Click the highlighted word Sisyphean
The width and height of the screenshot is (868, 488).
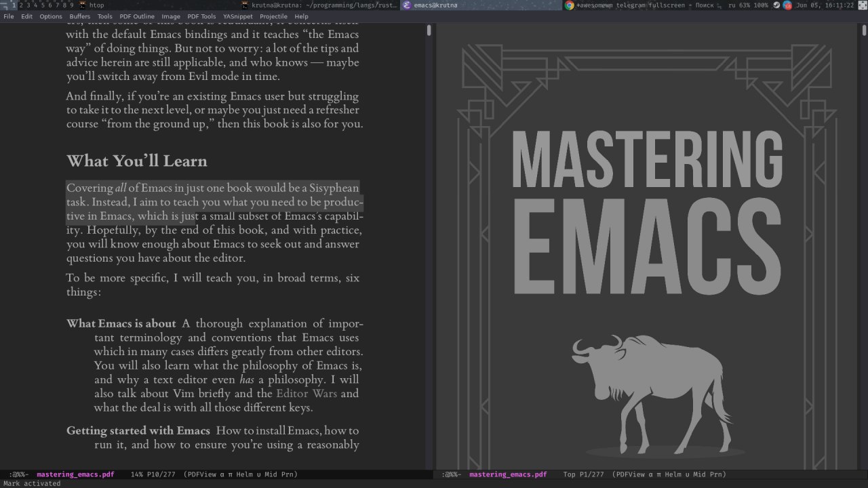point(334,188)
